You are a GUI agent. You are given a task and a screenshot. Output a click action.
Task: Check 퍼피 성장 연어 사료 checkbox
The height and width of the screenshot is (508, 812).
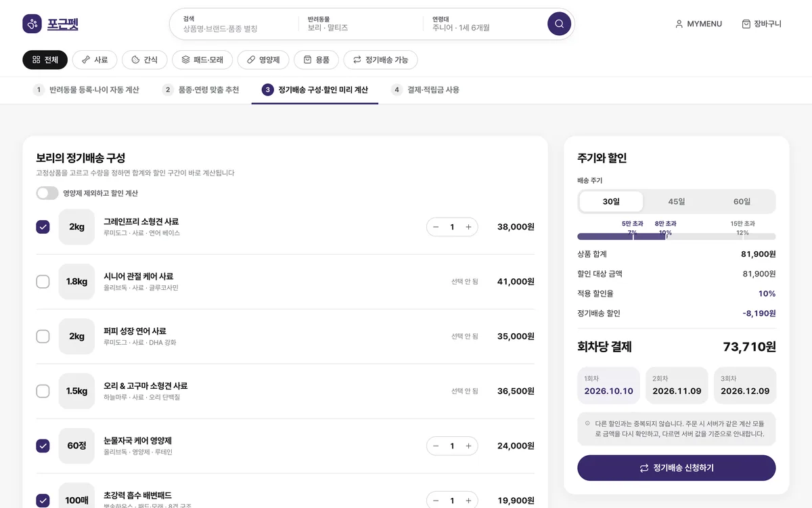(43, 336)
